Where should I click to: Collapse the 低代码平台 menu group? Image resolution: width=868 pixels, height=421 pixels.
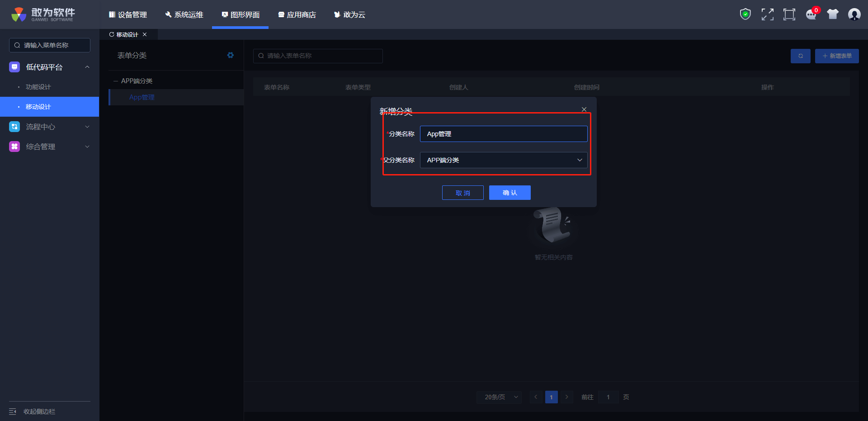tap(87, 67)
